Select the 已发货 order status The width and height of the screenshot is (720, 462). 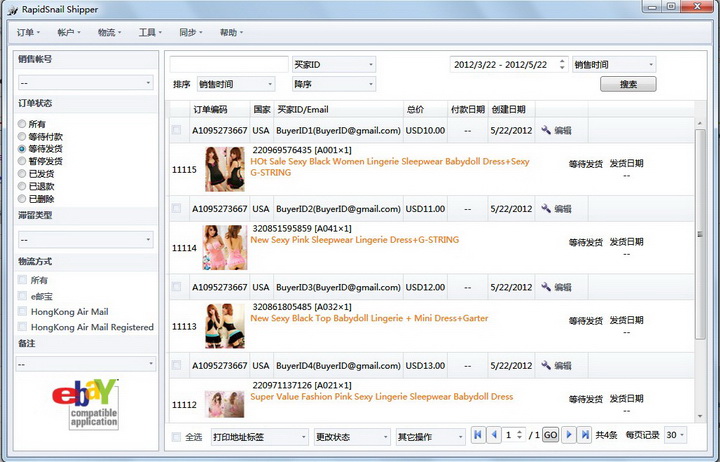tap(22, 174)
